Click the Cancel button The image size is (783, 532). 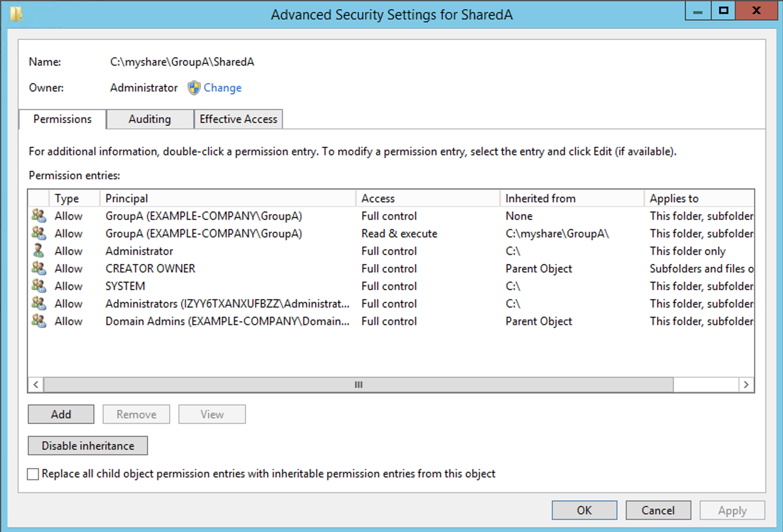click(x=658, y=510)
